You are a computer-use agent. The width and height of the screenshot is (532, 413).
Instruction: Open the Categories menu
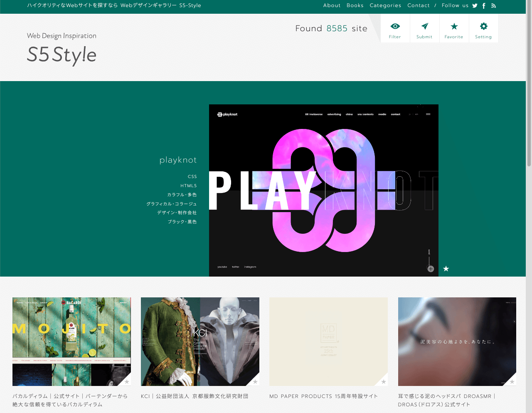385,5
